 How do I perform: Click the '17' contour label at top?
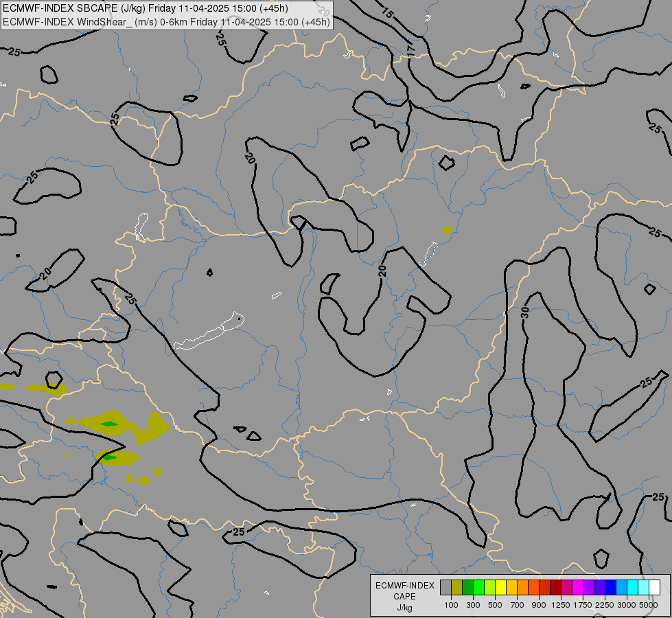click(x=411, y=51)
